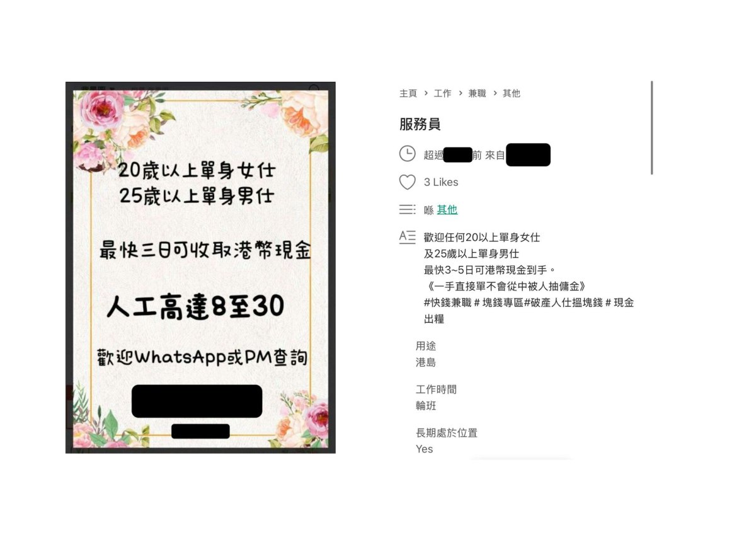Click the #快錢兼職 hashtag text
756x535 pixels.
point(448,302)
